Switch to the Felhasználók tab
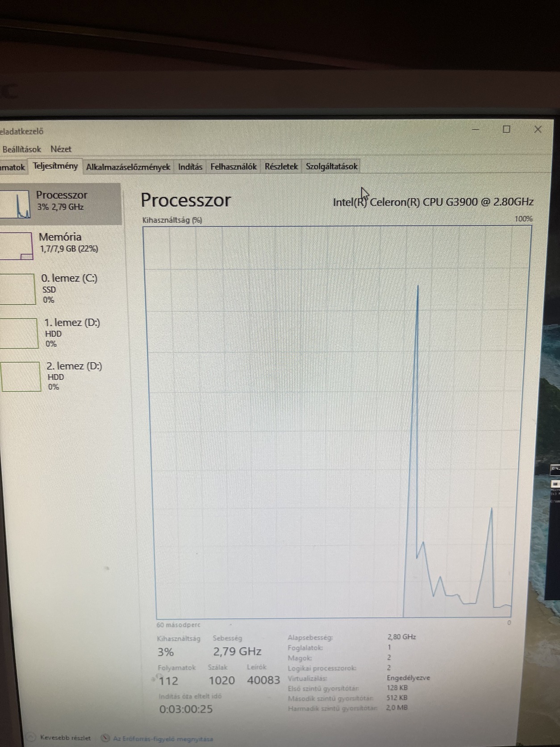The height and width of the screenshot is (747, 560). (234, 167)
